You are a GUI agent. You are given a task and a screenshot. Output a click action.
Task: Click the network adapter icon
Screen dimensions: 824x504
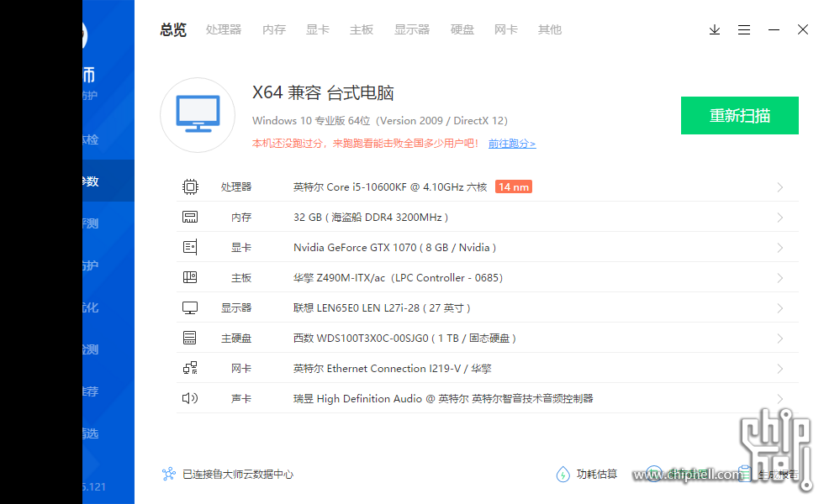[190, 369]
